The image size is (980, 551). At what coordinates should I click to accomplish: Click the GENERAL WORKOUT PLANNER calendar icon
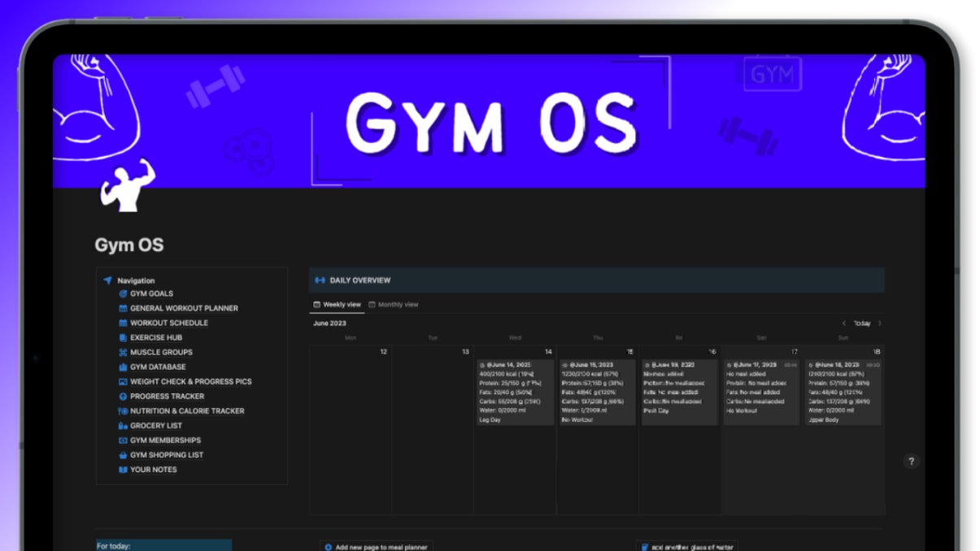pyautogui.click(x=123, y=308)
